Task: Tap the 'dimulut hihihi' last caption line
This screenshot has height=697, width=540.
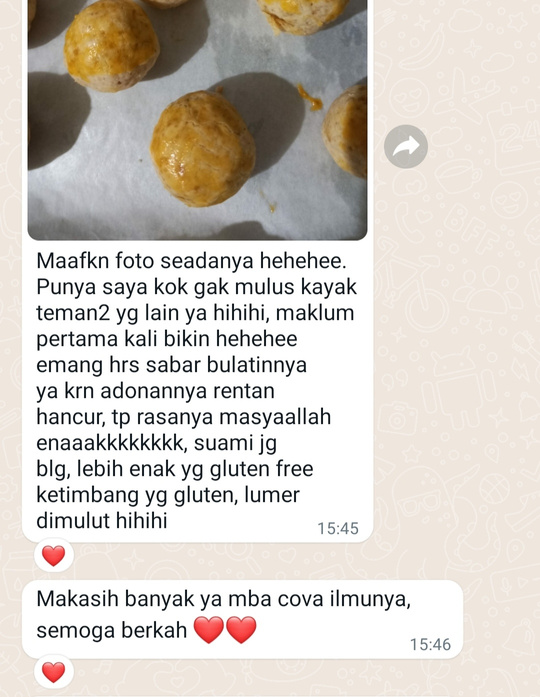Action: [102, 521]
